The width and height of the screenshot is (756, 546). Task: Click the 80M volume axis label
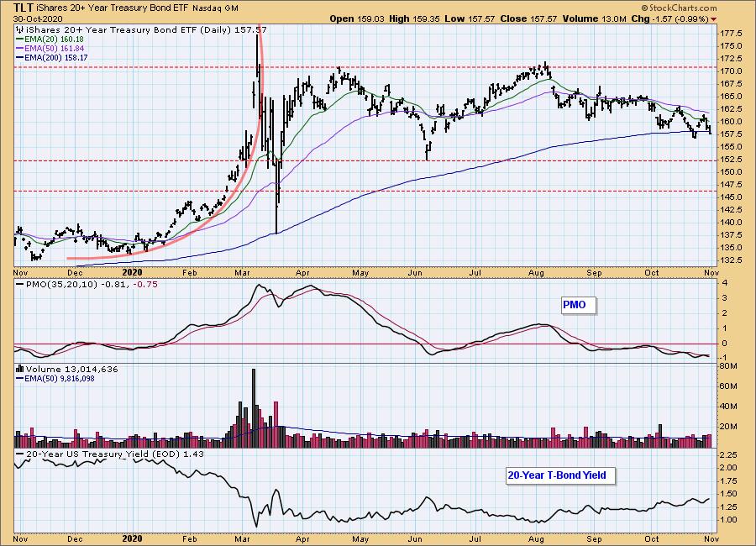click(x=728, y=366)
